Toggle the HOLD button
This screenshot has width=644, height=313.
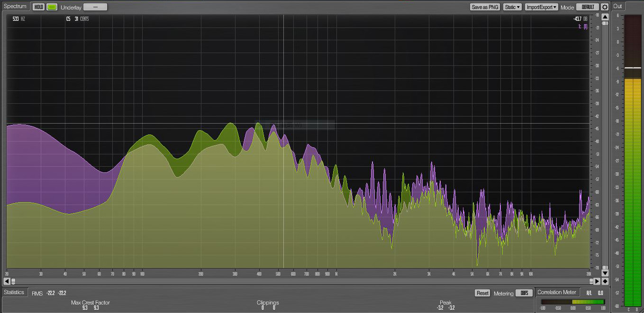[x=38, y=7]
